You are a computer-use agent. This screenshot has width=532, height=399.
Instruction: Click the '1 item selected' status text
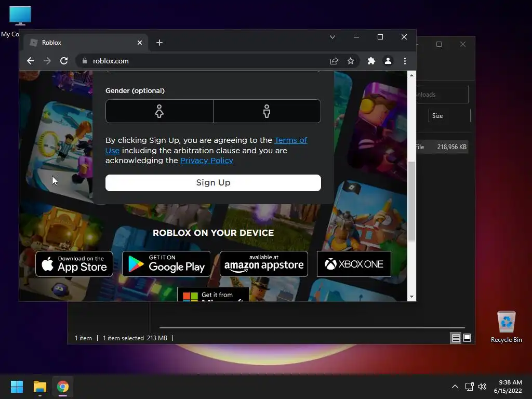123,338
